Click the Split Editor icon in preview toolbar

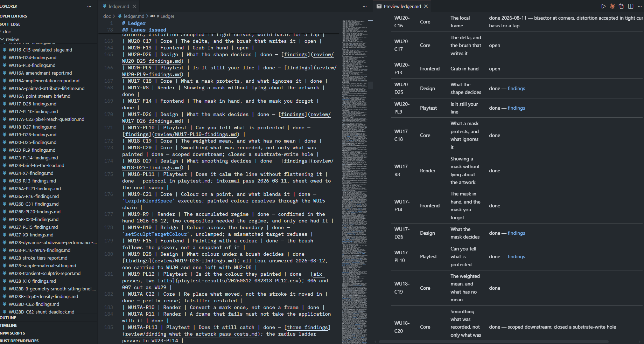[x=631, y=6]
